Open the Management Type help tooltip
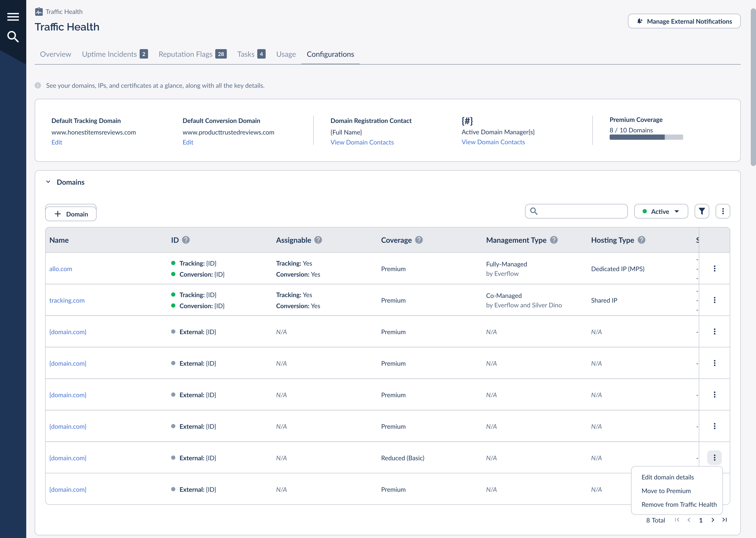This screenshot has width=756, height=538. click(x=554, y=240)
